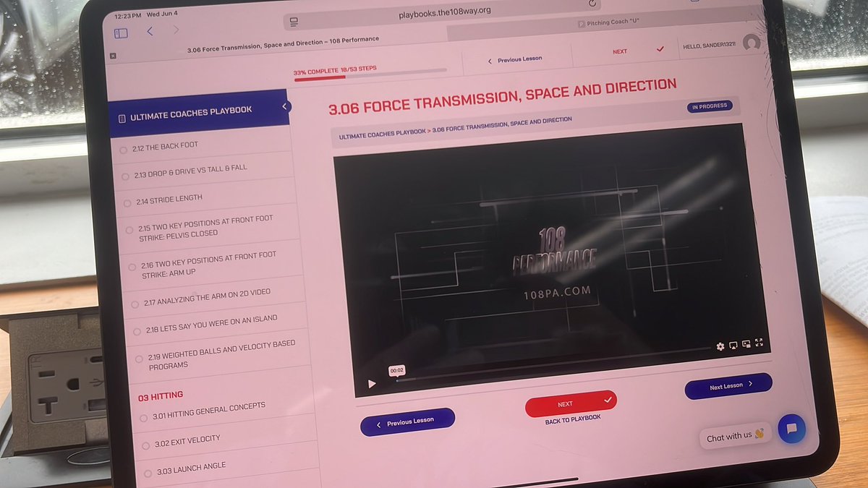Click BACK TO PLAYBOOK link
868x488 pixels.
click(x=573, y=419)
